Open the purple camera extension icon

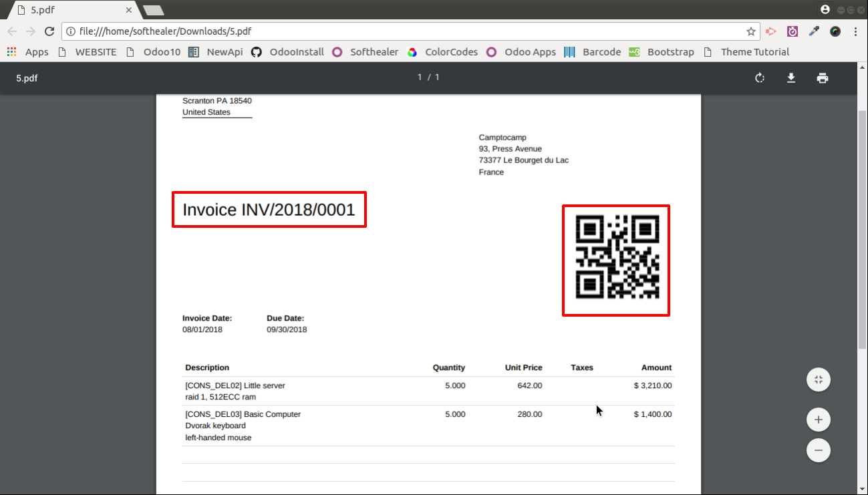pos(792,31)
